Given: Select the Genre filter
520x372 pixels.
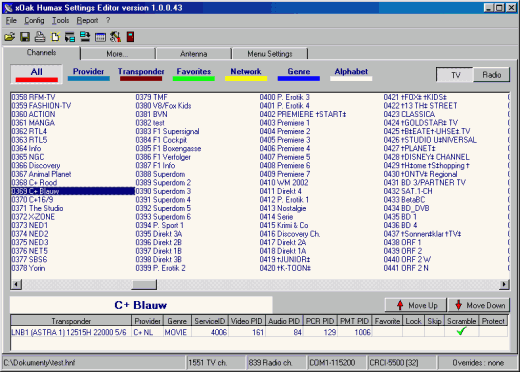Looking at the screenshot, I should pyautogui.click(x=299, y=74).
